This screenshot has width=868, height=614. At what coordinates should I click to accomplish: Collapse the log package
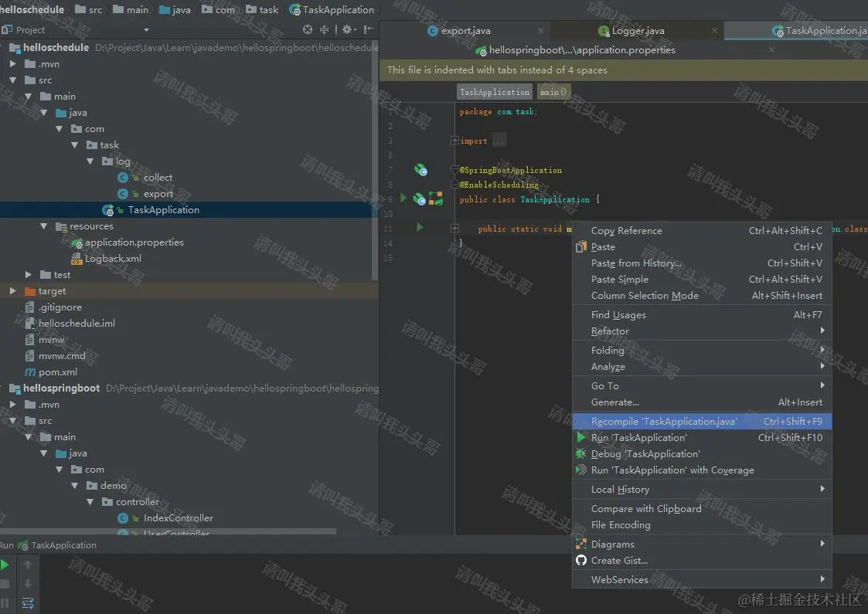[x=90, y=161]
